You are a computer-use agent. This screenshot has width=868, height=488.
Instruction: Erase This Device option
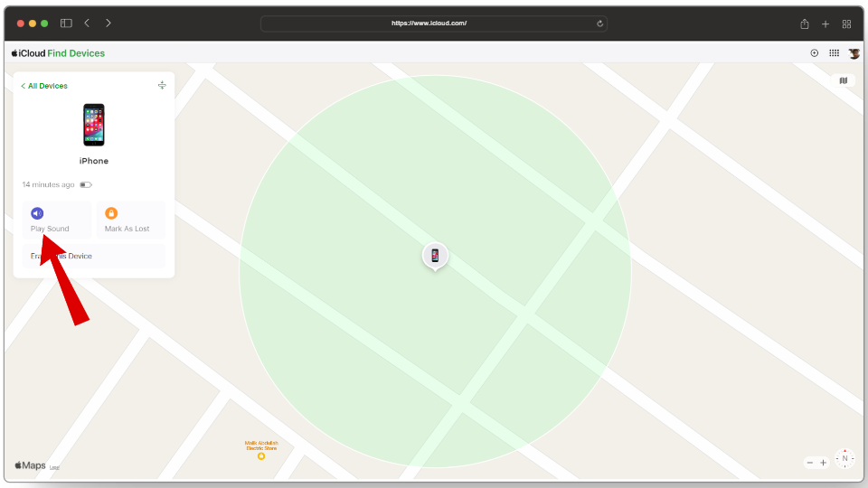pos(93,256)
